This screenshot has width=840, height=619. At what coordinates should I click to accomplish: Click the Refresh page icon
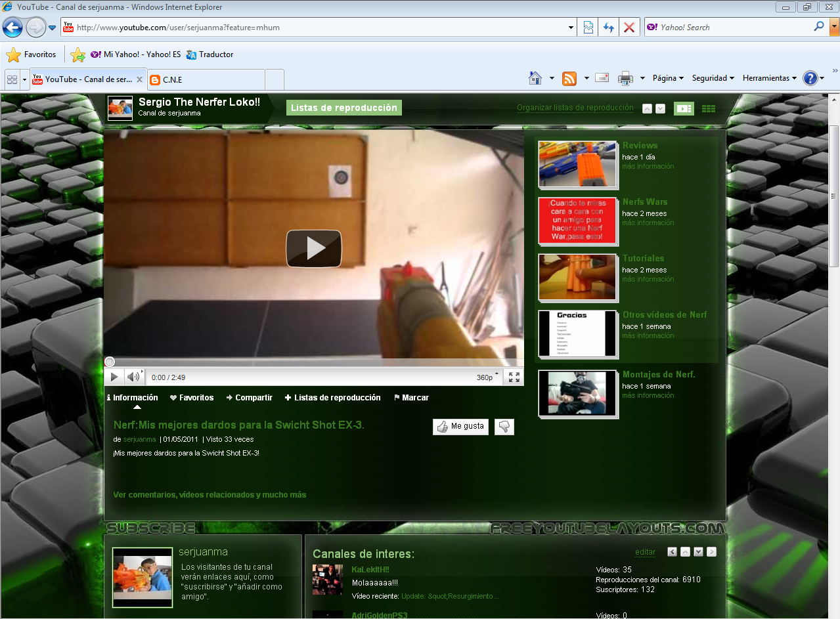coord(609,28)
